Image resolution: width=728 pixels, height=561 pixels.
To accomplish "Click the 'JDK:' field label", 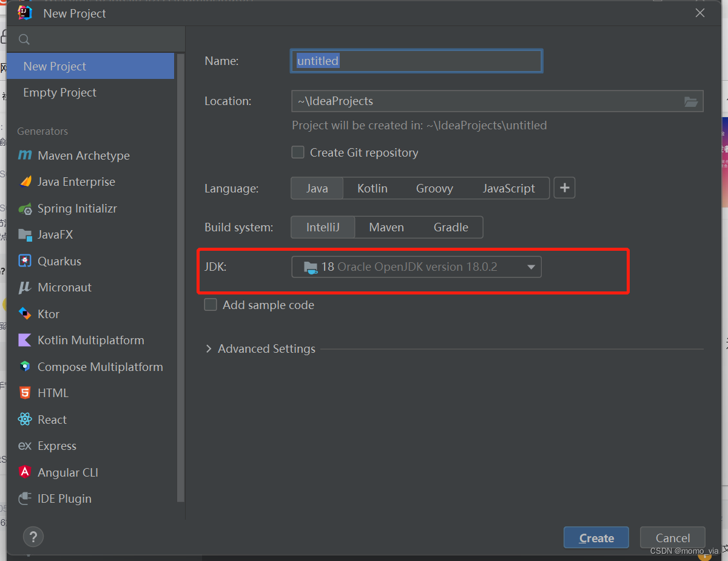I will pyautogui.click(x=215, y=266).
